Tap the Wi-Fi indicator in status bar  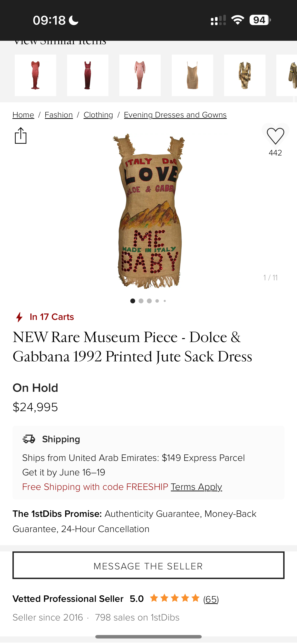pyautogui.click(x=238, y=20)
